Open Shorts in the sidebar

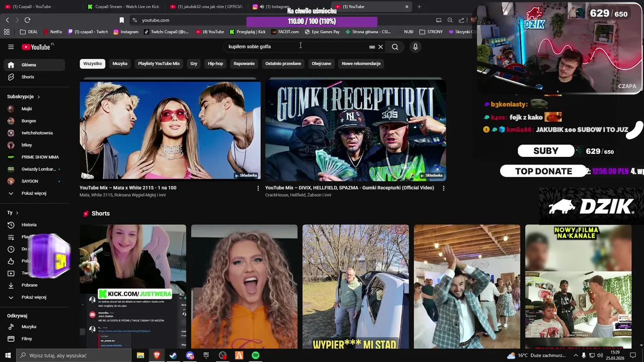click(x=34, y=77)
